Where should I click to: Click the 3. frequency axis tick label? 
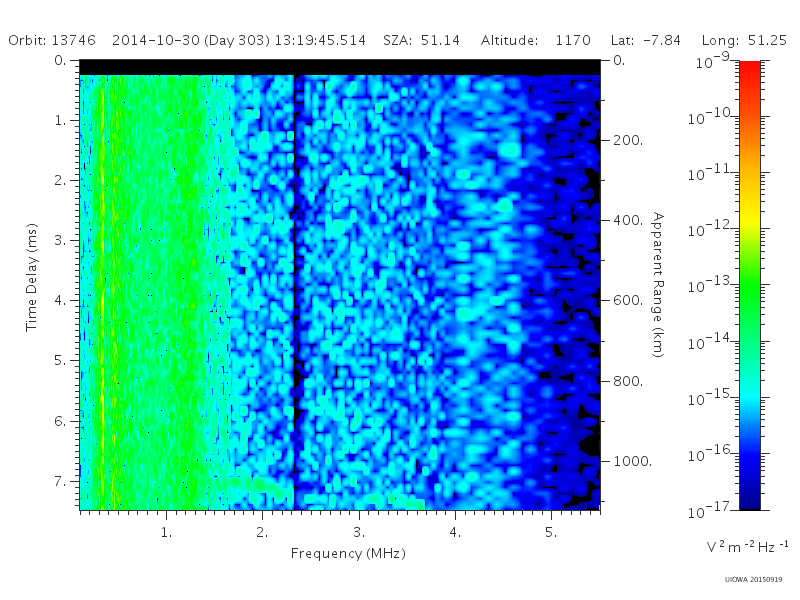coord(359,532)
